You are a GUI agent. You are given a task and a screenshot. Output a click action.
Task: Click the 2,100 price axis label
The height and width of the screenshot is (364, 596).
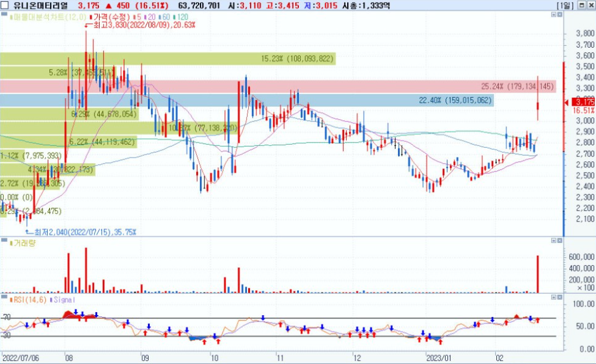pos(586,219)
